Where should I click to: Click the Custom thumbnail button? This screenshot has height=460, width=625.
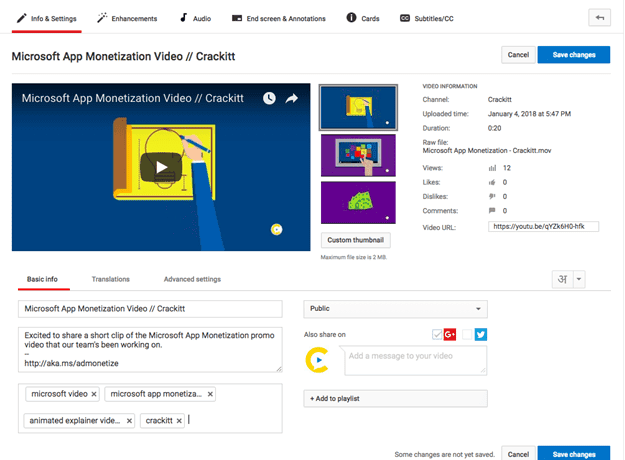click(x=356, y=240)
